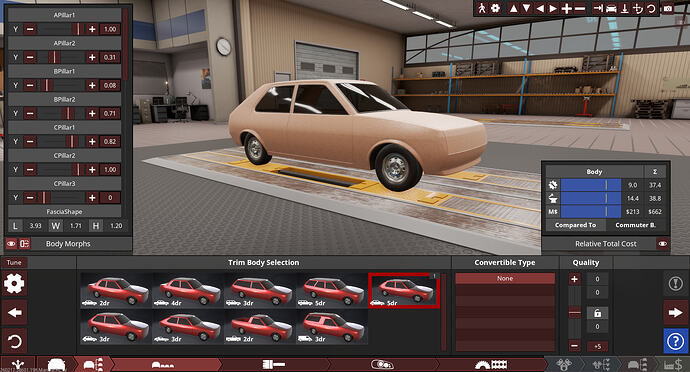
Task: Rotate camera up with the up arrow
Action: coord(513,8)
